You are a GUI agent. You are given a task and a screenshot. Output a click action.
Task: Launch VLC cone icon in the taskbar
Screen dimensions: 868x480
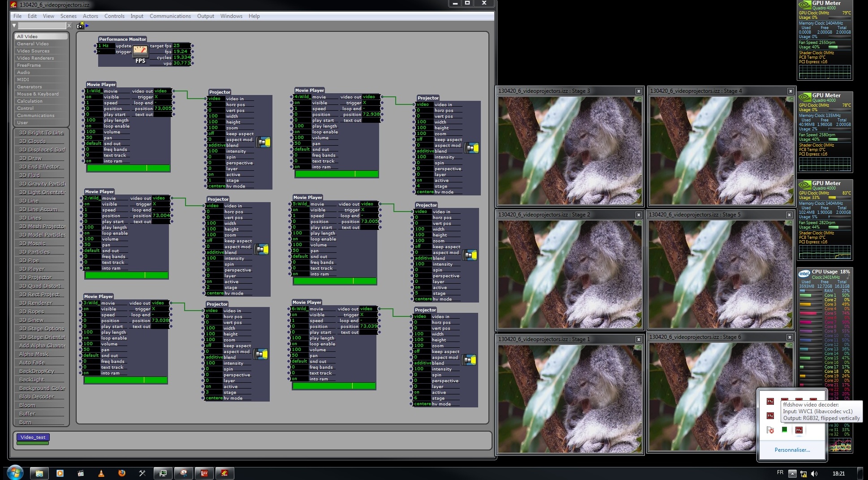(x=101, y=473)
